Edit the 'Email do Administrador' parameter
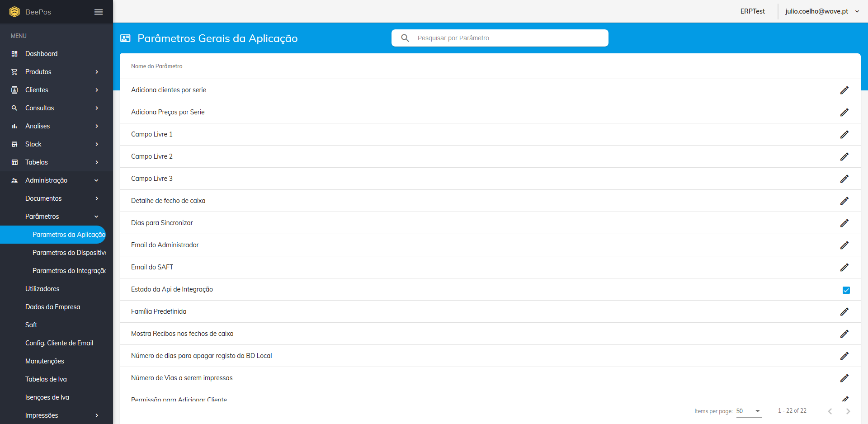The height and width of the screenshot is (424, 868). pyautogui.click(x=844, y=245)
